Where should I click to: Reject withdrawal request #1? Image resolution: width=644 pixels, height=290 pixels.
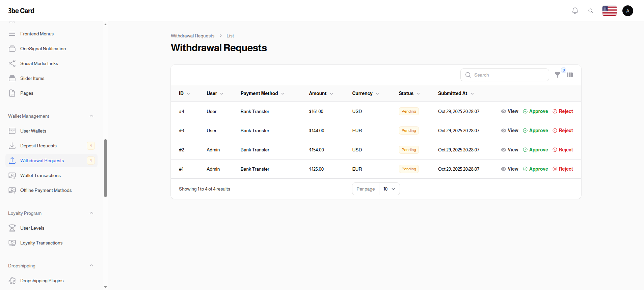[563, 169]
